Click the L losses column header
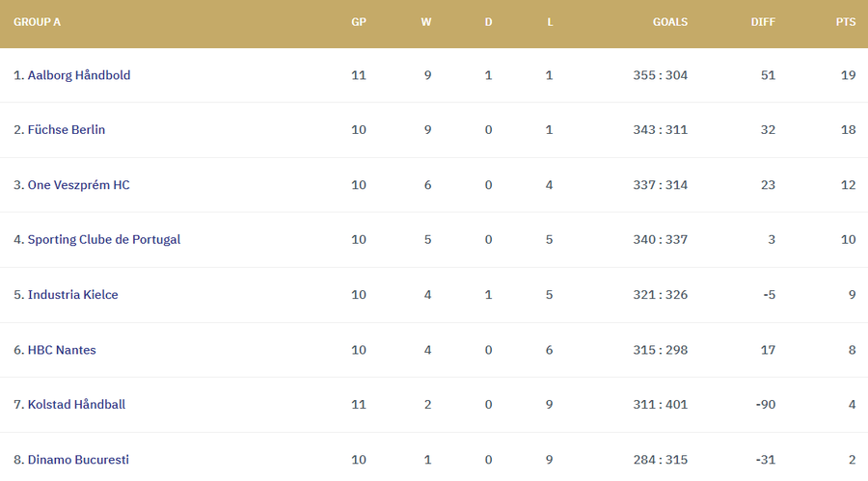 [550, 22]
